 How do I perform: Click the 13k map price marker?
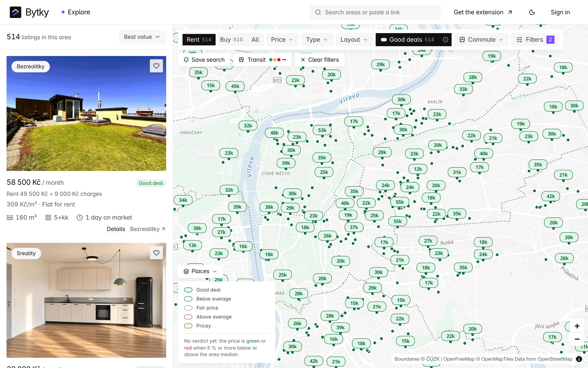(193, 245)
